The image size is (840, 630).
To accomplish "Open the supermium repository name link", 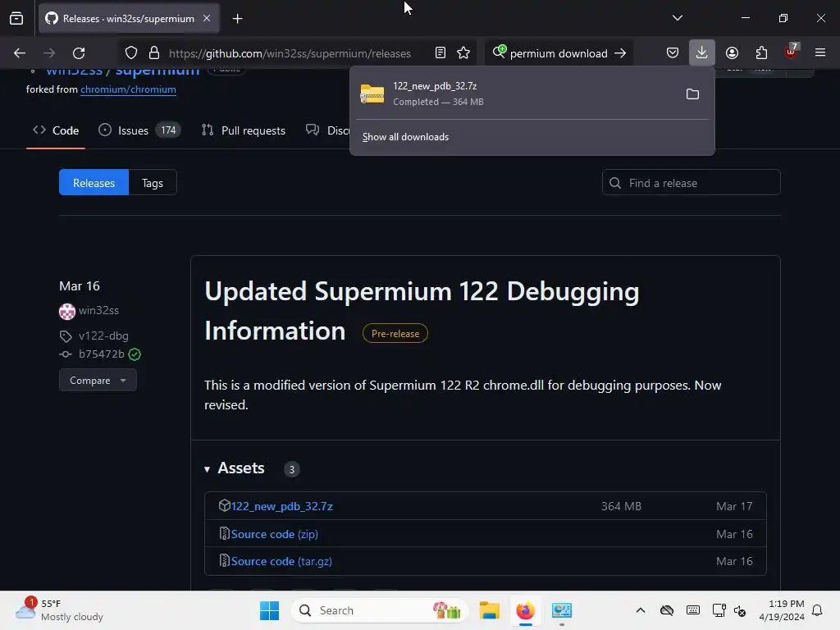I will (x=157, y=71).
